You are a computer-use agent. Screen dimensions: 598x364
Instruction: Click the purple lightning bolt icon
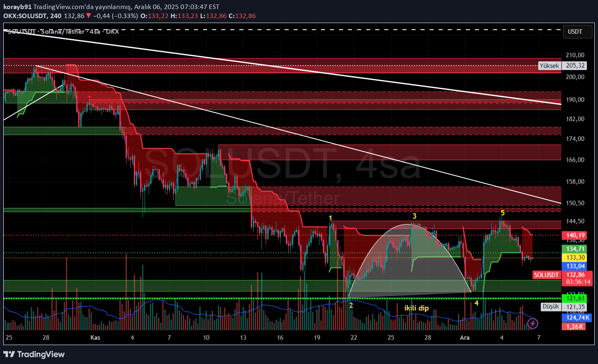(533, 324)
